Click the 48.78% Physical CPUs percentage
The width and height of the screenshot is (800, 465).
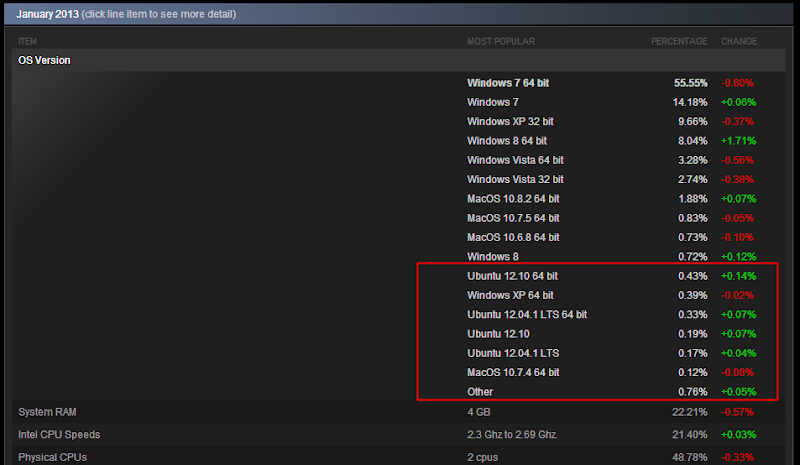coord(690,457)
